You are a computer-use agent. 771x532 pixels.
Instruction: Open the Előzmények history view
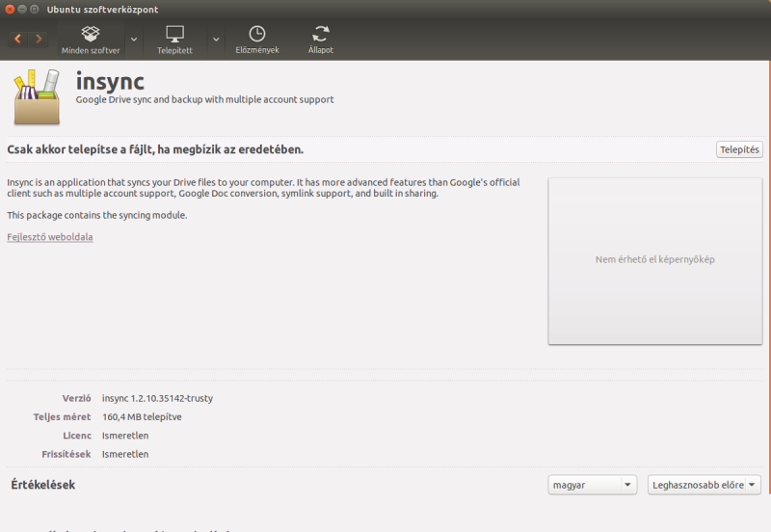tap(257, 40)
